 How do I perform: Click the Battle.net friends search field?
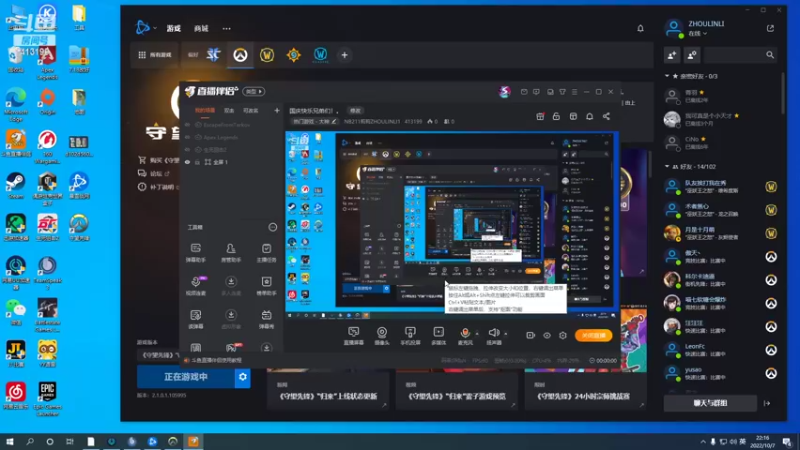pyautogui.click(x=741, y=55)
